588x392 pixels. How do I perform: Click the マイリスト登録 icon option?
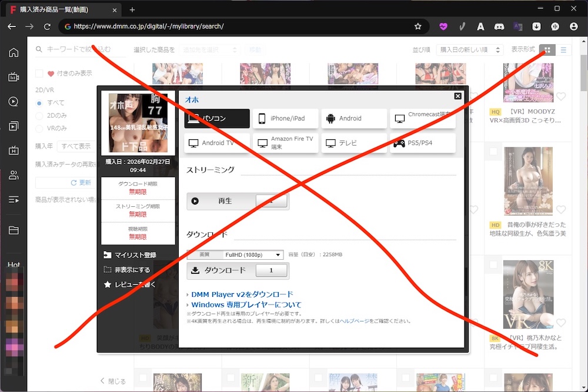(x=107, y=255)
